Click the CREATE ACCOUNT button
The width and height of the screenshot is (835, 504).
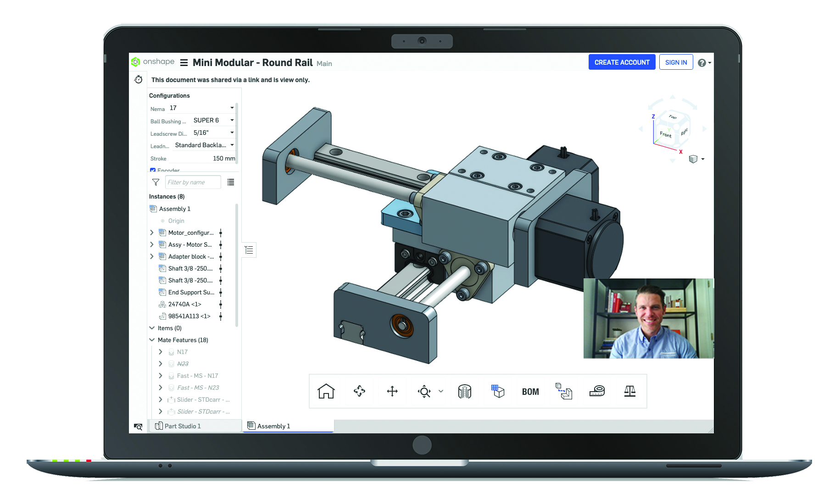(622, 62)
